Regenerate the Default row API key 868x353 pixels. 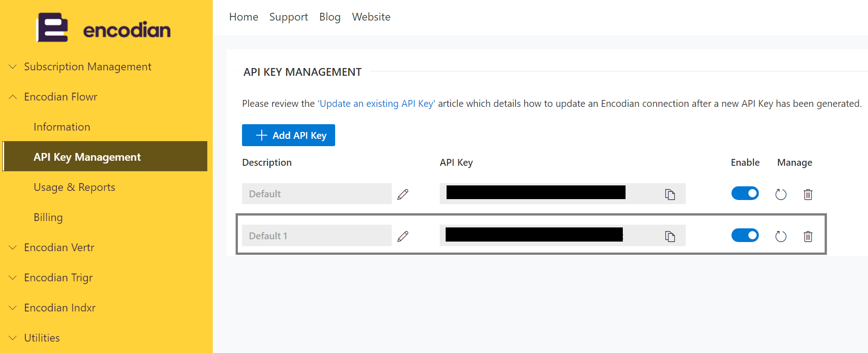coord(781,195)
